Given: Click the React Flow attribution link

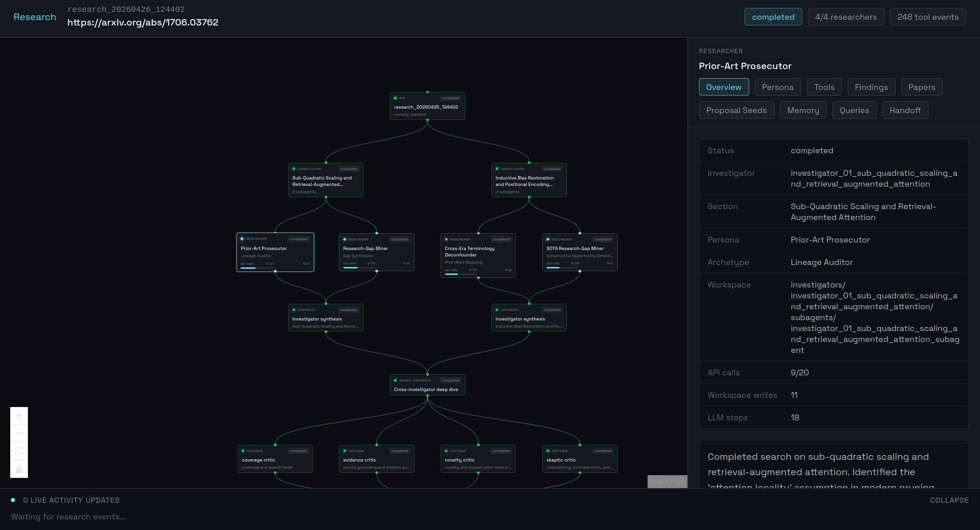Looking at the screenshot, I should point(667,482).
